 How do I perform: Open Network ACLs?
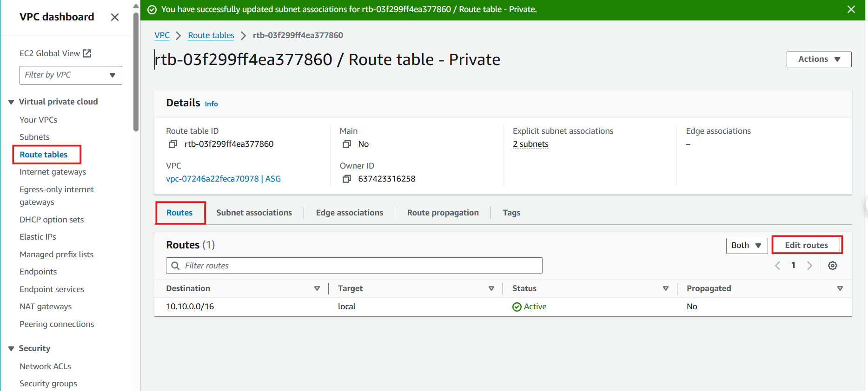point(46,366)
